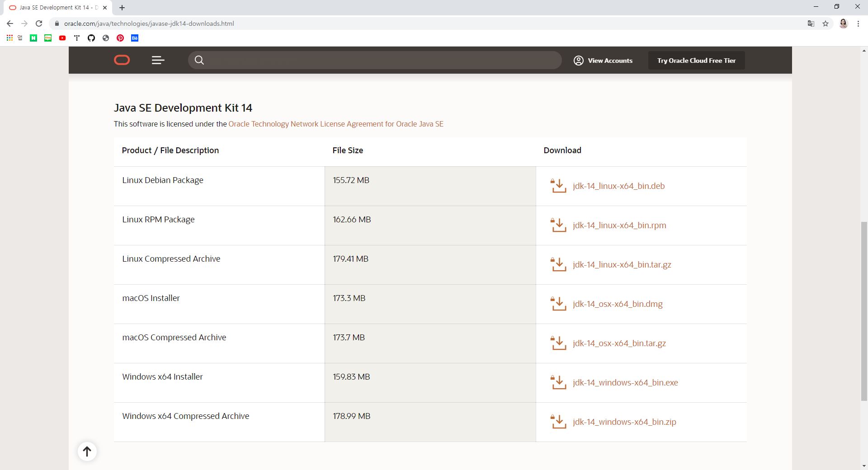The height and width of the screenshot is (470, 868).
Task: Open the Behance bookmark
Action: pos(135,38)
